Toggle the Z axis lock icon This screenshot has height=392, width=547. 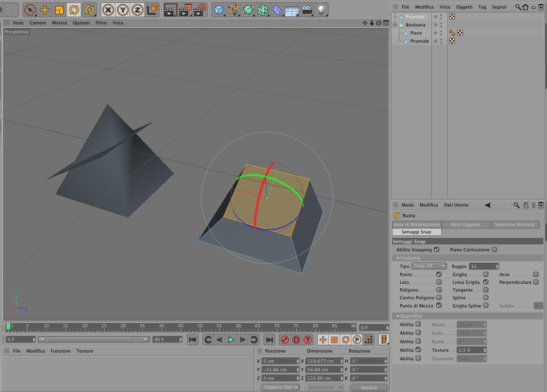[137, 10]
